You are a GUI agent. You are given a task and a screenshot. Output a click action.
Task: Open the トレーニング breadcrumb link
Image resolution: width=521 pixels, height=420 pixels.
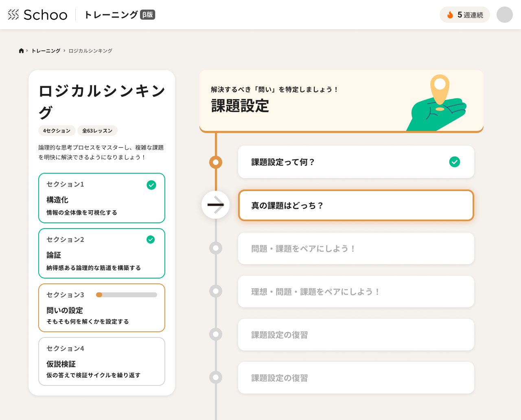pos(46,51)
